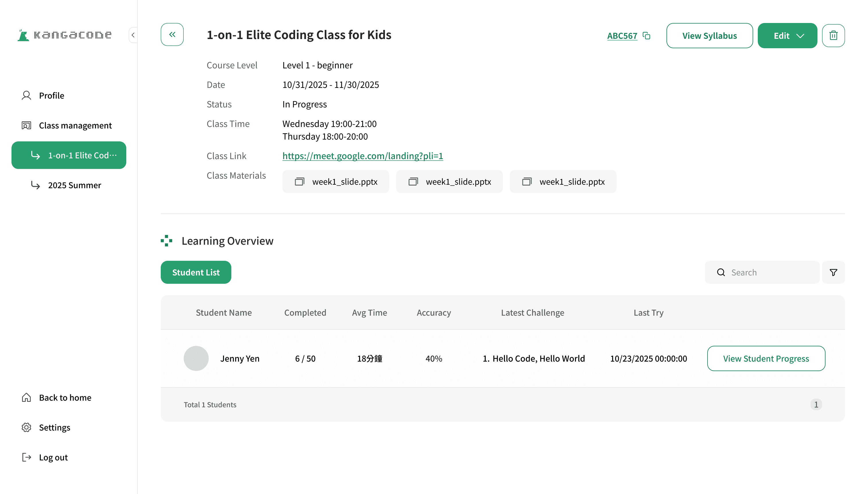Click the Kangacode logo
868x494 pixels.
64,35
